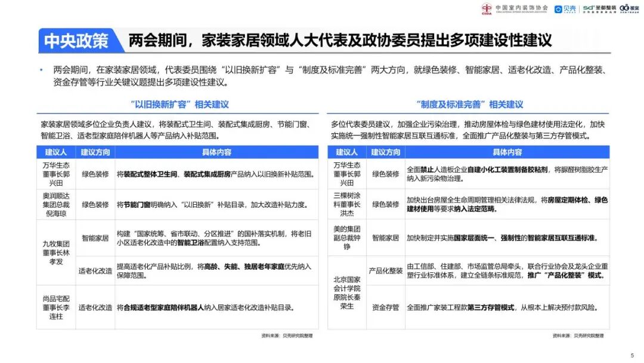
Task: Click the blue 中央政策 title badge
Action: 79,40
